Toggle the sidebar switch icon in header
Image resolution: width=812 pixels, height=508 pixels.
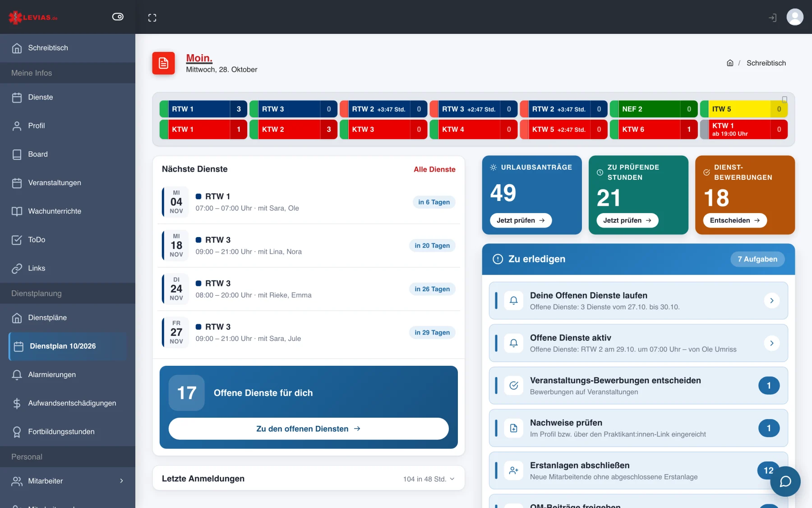(x=118, y=17)
